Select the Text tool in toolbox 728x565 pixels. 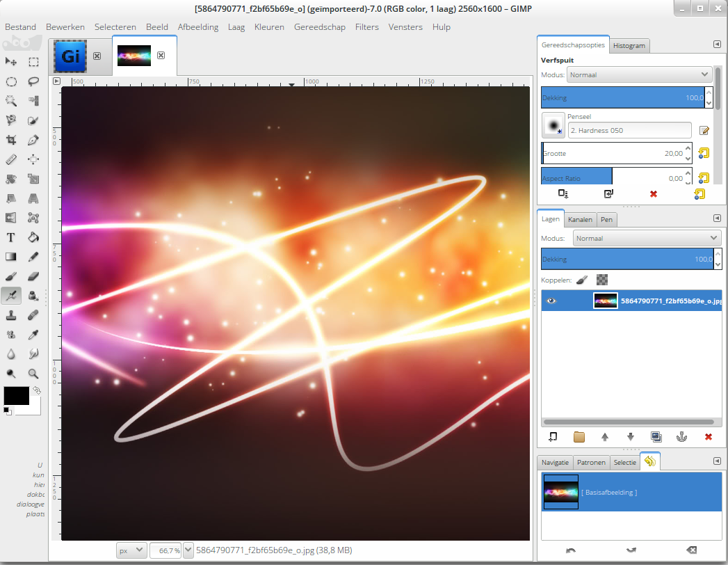pyautogui.click(x=11, y=237)
